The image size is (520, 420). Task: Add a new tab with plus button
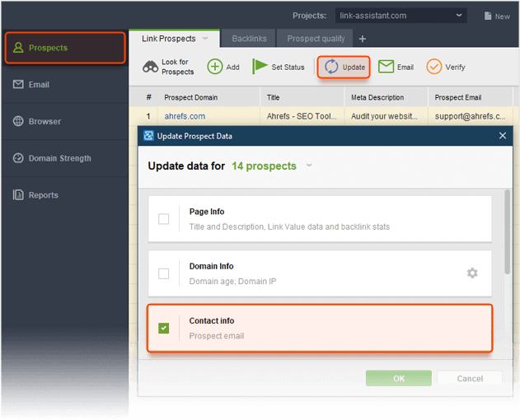(x=363, y=39)
